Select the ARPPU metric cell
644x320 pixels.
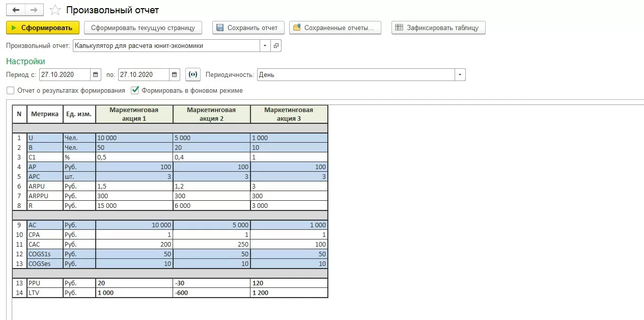pyautogui.click(x=45, y=196)
